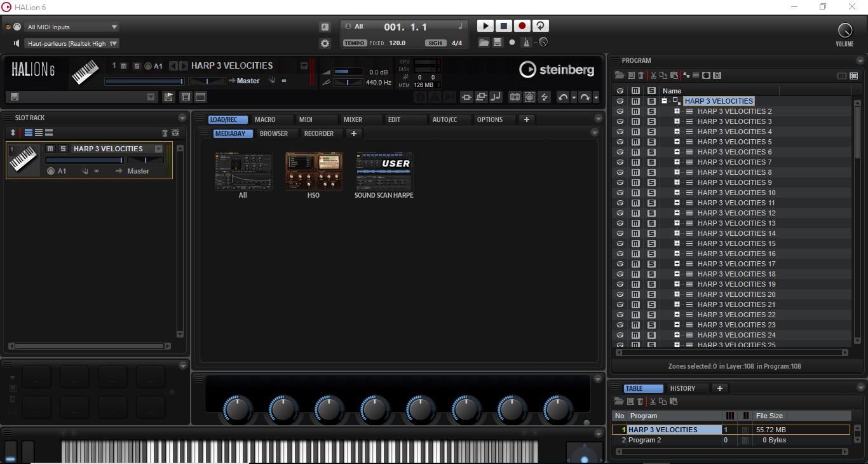Viewport: 868px width, 464px height.
Task: Open the BROWSER tab
Action: (x=274, y=133)
